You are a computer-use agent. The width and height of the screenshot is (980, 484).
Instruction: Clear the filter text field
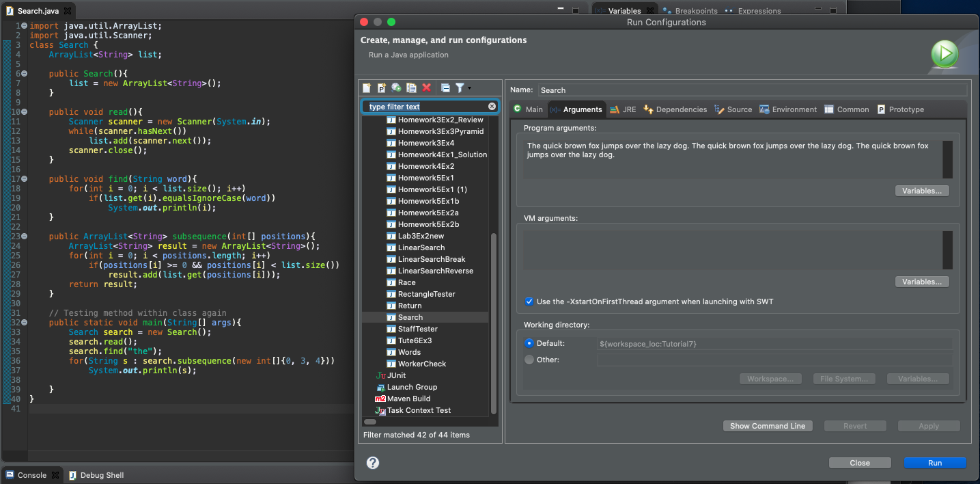(x=492, y=107)
